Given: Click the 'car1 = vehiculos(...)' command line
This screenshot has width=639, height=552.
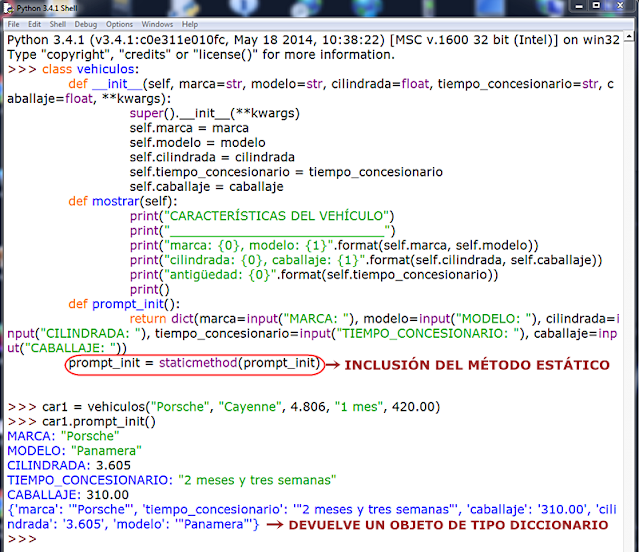Looking at the screenshot, I should pos(241,407).
